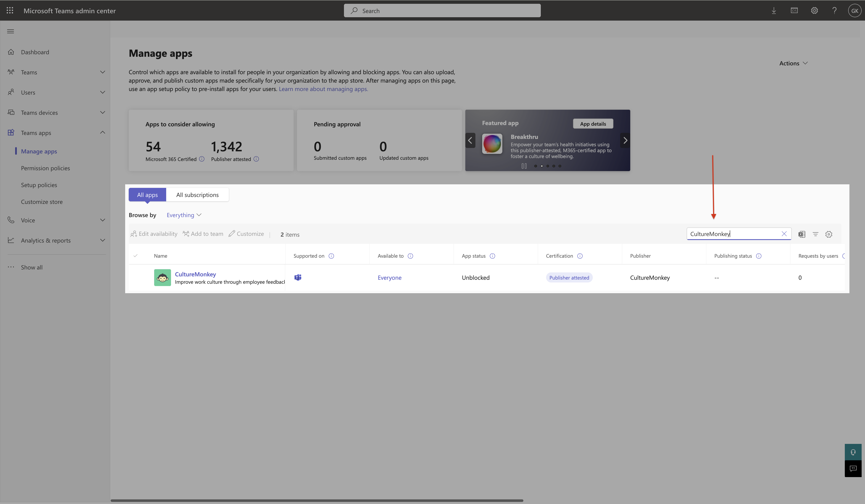This screenshot has height=504, width=865.
Task: Show previous featured app arrow
Action: (x=470, y=140)
